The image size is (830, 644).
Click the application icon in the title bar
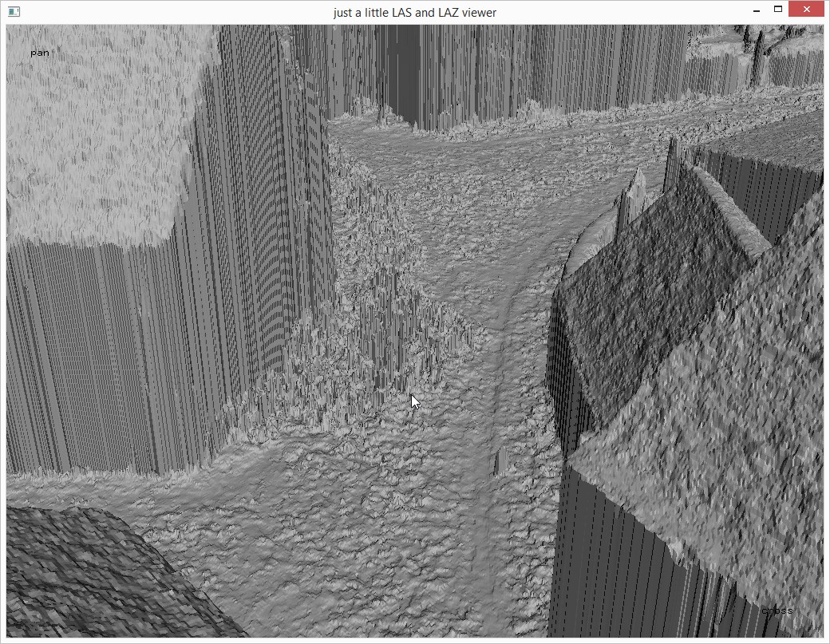pos(14,11)
